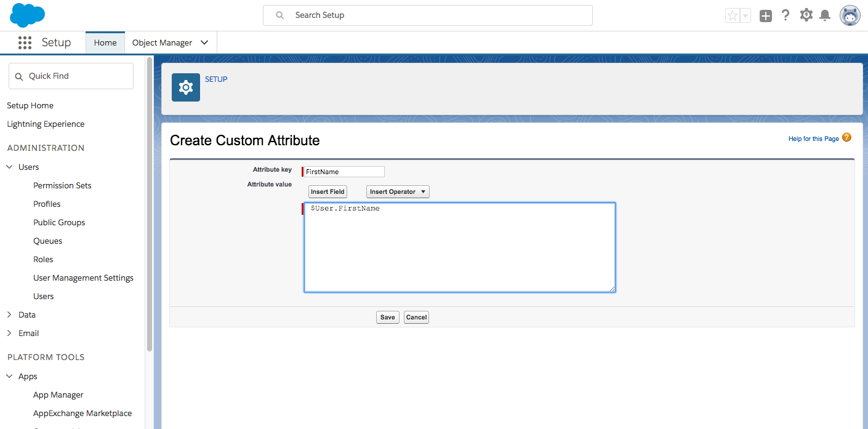The width and height of the screenshot is (868, 429).
Task: Click the Quick Find magnifier icon
Action: (x=19, y=76)
